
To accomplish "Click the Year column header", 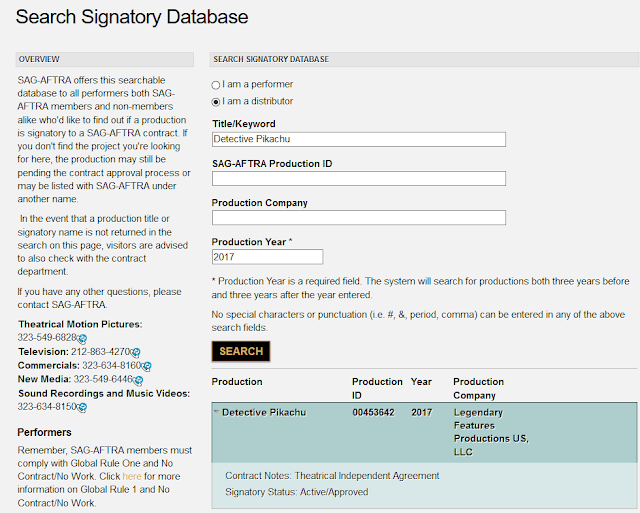I will [x=421, y=382].
